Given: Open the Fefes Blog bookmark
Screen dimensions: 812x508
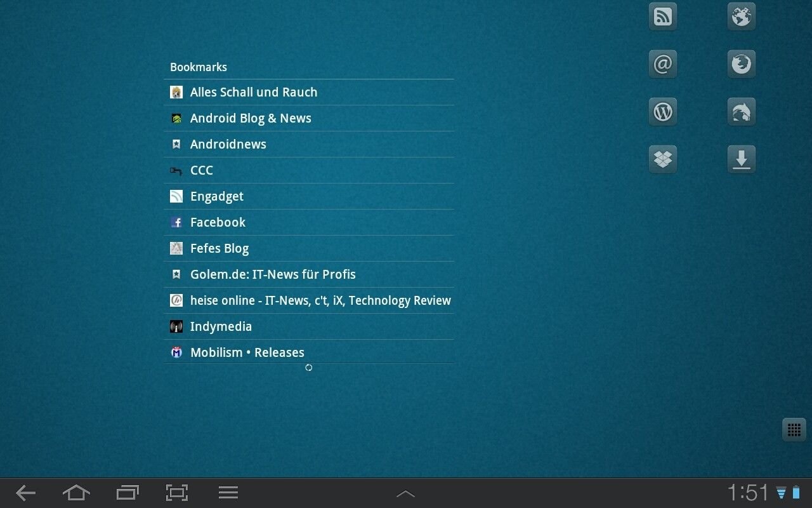Looking at the screenshot, I should point(309,248).
